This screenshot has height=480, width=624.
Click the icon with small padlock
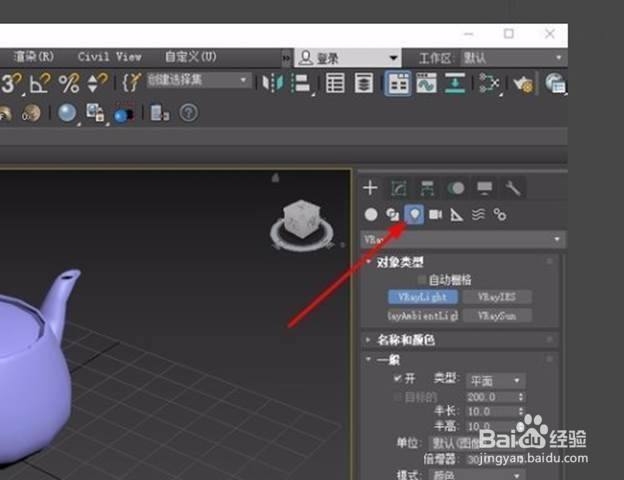[x=96, y=113]
